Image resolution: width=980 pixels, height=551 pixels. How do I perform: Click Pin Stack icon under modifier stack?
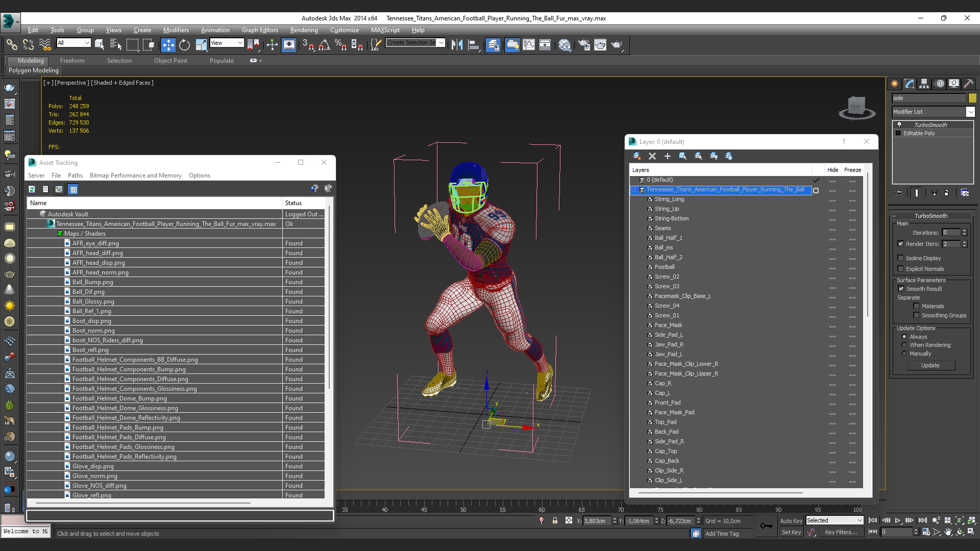[x=899, y=193]
